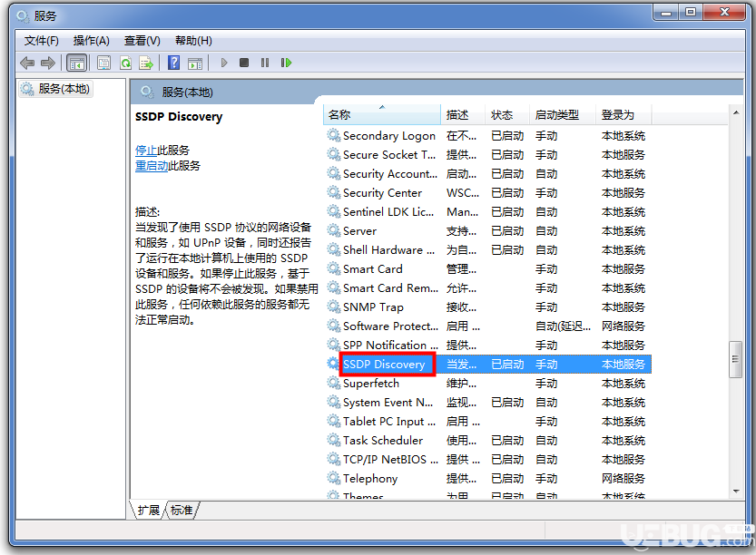756x555 pixels.
Task: Click the Refresh toolbar icon
Action: click(x=125, y=63)
